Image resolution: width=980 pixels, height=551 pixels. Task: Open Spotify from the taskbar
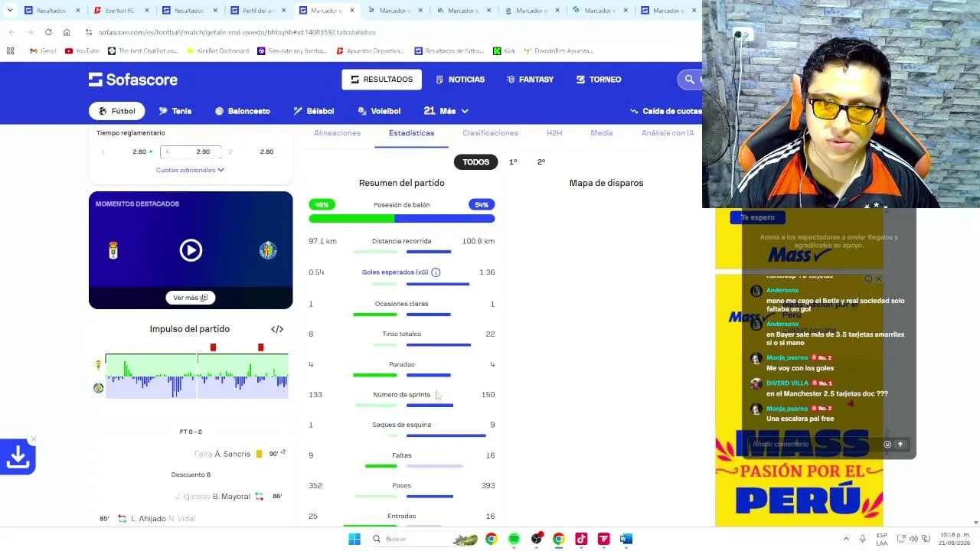click(x=514, y=539)
